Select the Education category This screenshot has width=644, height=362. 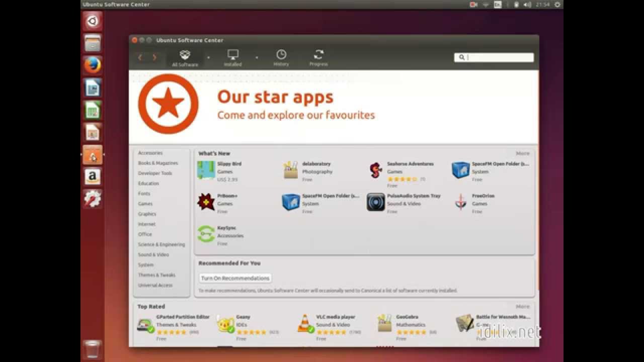[x=148, y=184]
